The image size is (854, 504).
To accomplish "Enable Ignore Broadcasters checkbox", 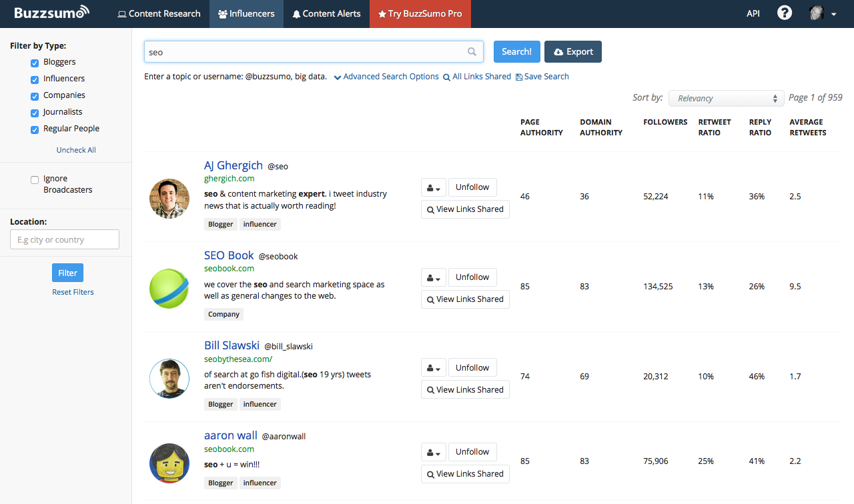I will tap(35, 179).
